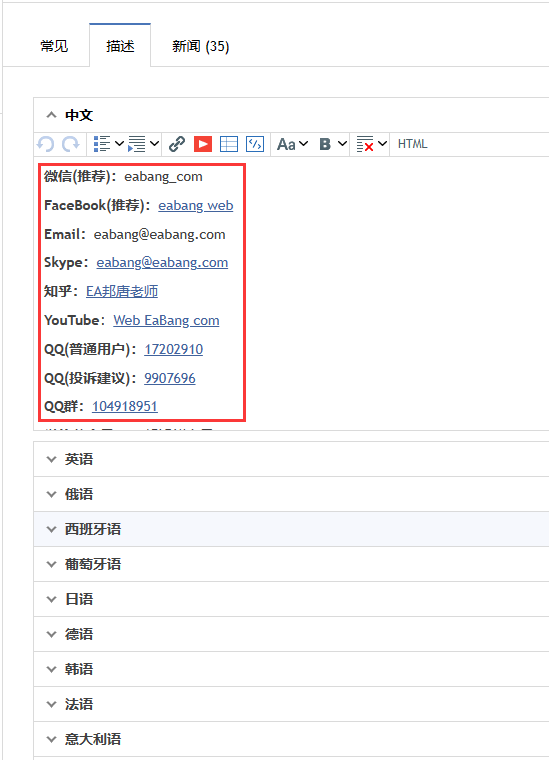Switch editor to HTML mode

coord(412,144)
